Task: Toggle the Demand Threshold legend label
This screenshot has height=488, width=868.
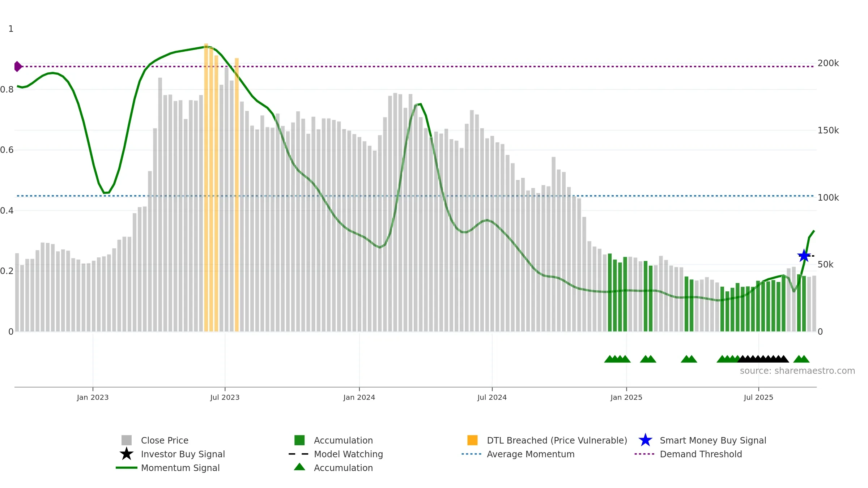Action: click(x=701, y=454)
